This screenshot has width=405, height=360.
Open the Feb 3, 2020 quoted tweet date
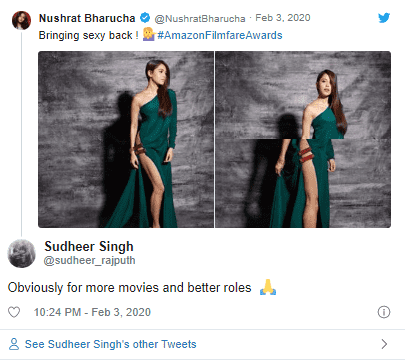283,18
